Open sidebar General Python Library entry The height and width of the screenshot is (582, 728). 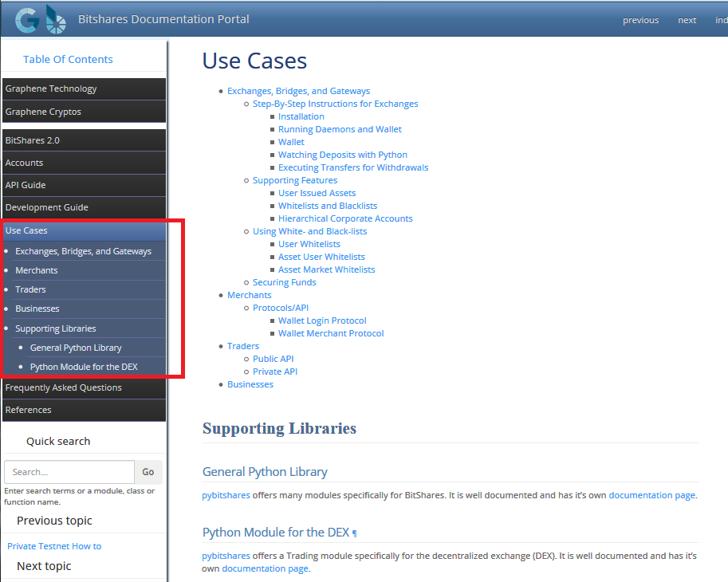[76, 348]
